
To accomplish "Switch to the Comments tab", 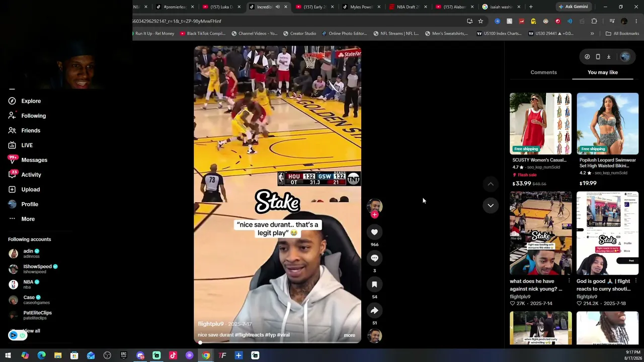I will coord(543,72).
